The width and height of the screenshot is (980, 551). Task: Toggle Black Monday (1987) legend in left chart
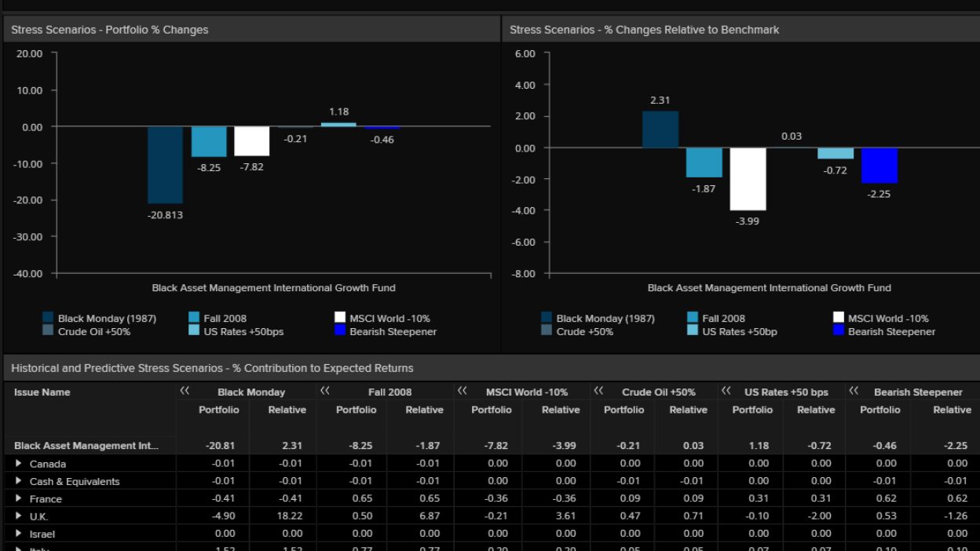[x=107, y=319]
